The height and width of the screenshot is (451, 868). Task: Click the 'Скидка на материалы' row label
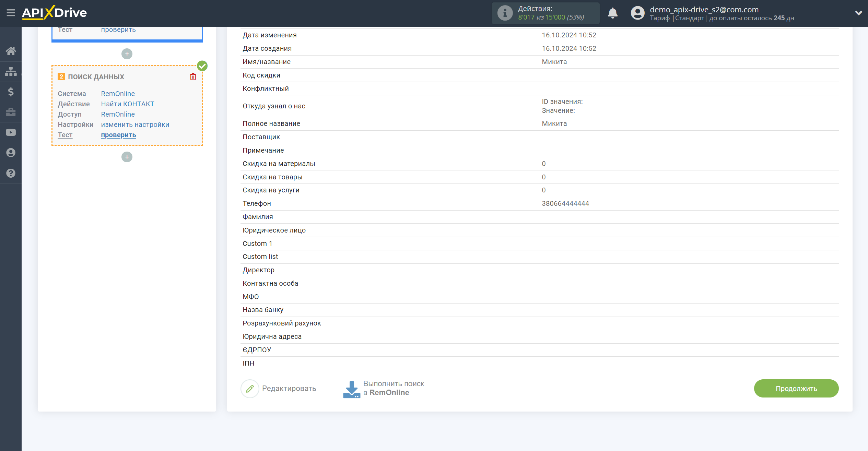279,164
